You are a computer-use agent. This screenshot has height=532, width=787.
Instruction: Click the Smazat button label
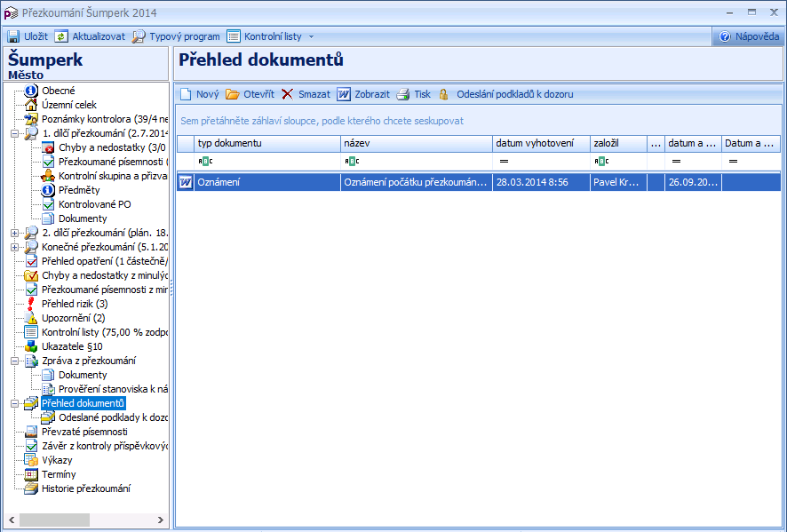click(314, 94)
